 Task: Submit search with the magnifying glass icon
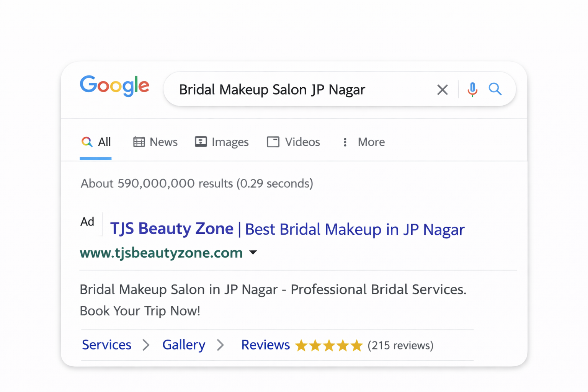click(x=495, y=89)
